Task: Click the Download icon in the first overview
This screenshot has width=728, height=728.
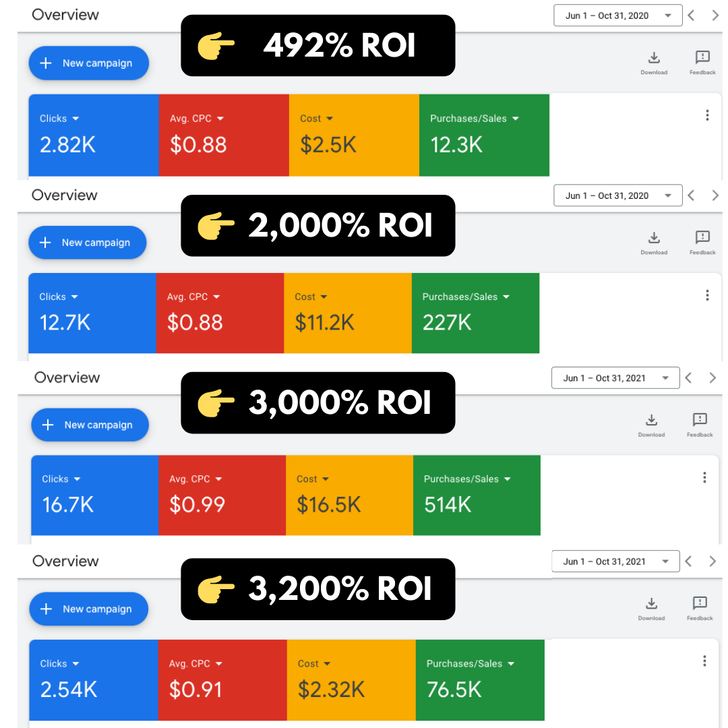Action: pos(654,58)
